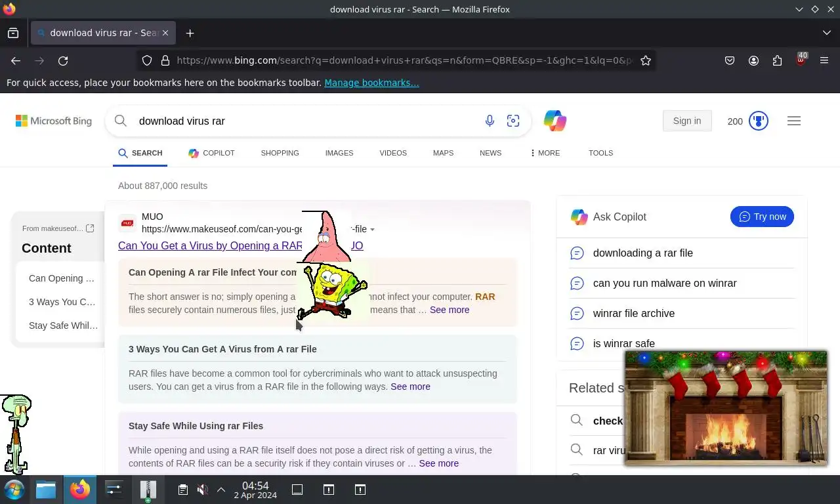Open uBlock Origin extension with badge 40
840x504 pixels.
tap(801, 60)
